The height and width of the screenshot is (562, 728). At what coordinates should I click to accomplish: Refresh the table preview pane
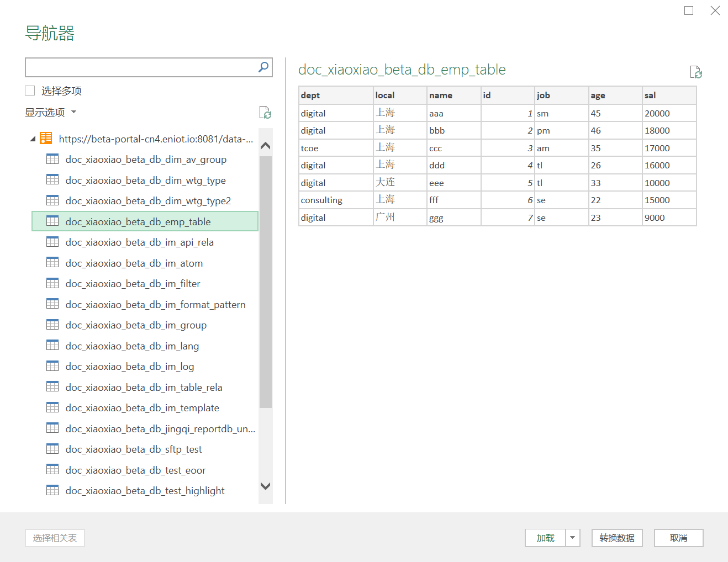[695, 72]
